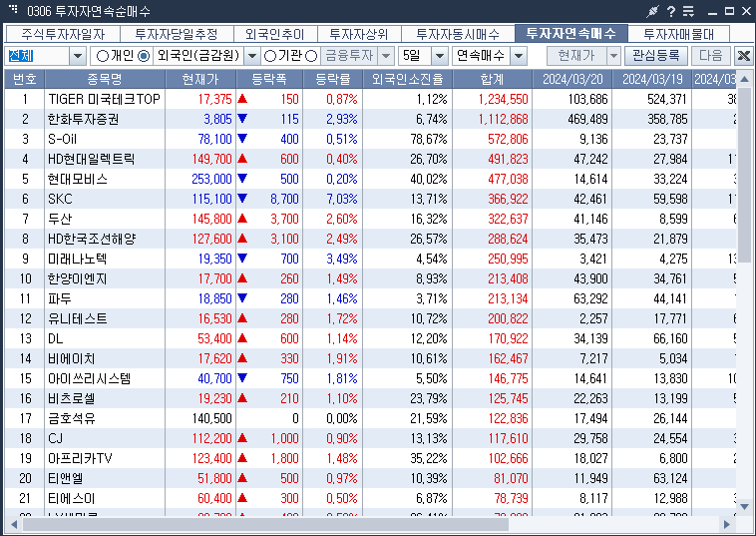Click the 2024/03/19 column header
756x536 pixels.
[652, 79]
